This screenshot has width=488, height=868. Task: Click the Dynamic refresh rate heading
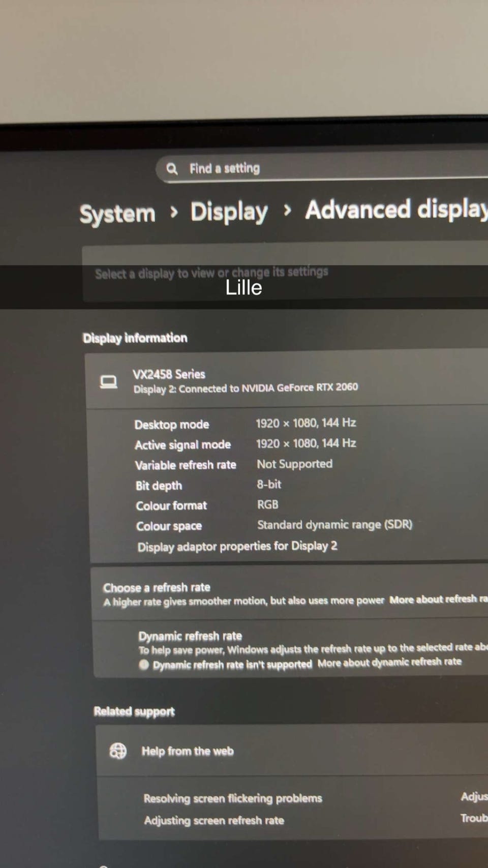tap(190, 636)
